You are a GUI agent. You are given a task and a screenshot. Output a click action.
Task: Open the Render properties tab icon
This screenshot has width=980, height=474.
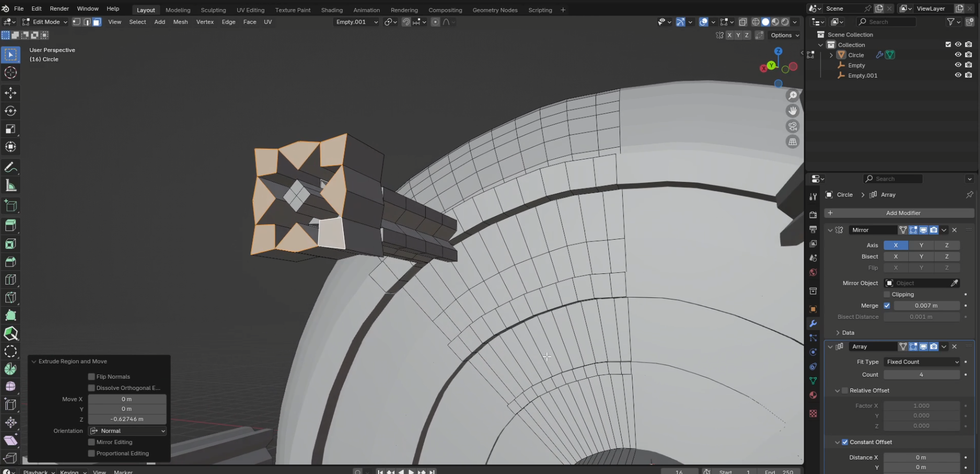tap(813, 215)
